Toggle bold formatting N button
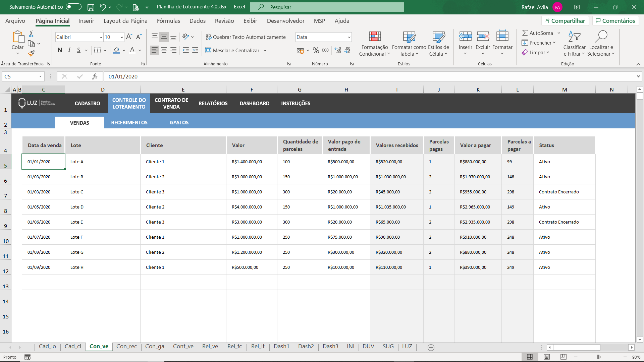 (60, 50)
